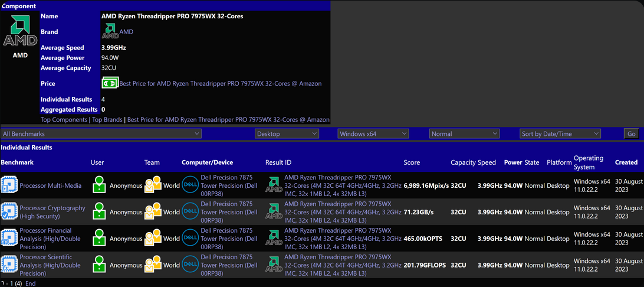Click the Result ID column header
644x287 pixels.
pos(278,162)
